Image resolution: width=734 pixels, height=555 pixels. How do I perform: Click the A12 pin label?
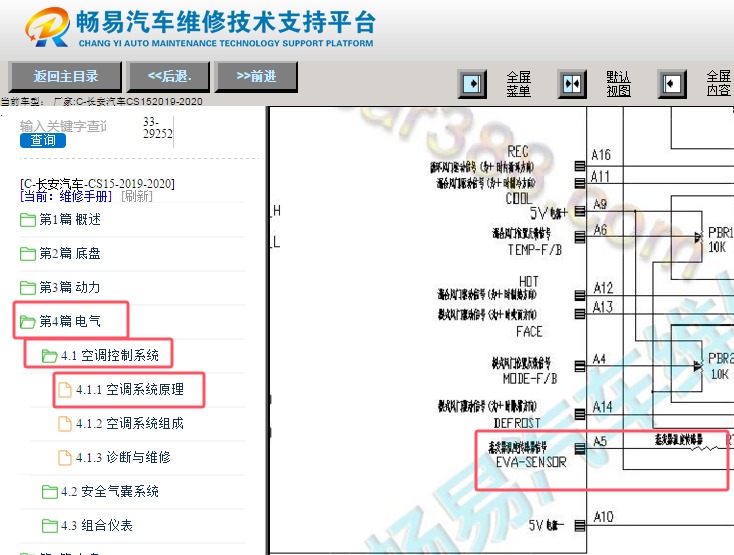[603, 288]
